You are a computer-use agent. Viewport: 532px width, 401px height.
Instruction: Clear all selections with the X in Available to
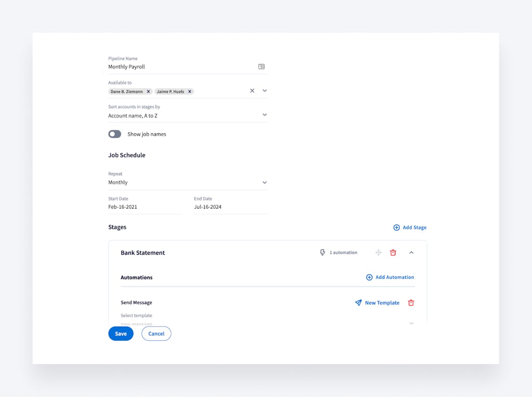252,90
